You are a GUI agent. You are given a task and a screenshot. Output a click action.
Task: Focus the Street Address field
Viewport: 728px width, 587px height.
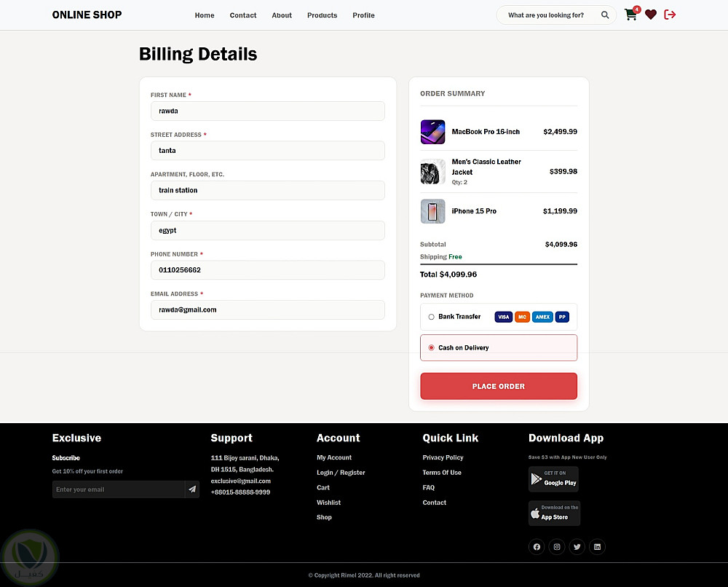click(268, 151)
